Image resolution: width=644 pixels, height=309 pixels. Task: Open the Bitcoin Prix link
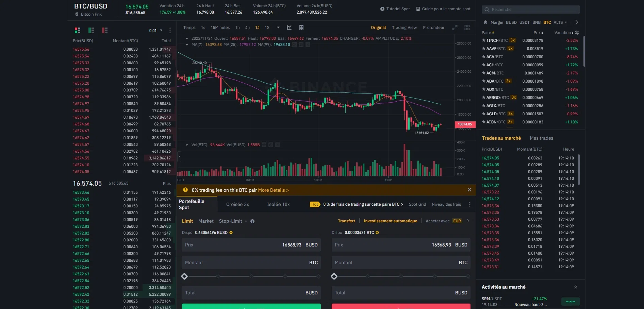point(91,14)
